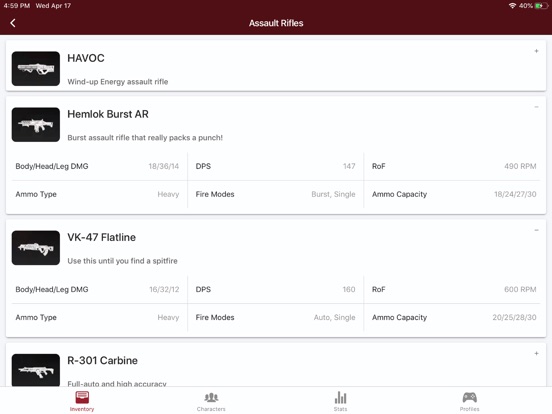Expand the HAVOC card with plus
This screenshot has width=552, height=414.
pos(536,51)
